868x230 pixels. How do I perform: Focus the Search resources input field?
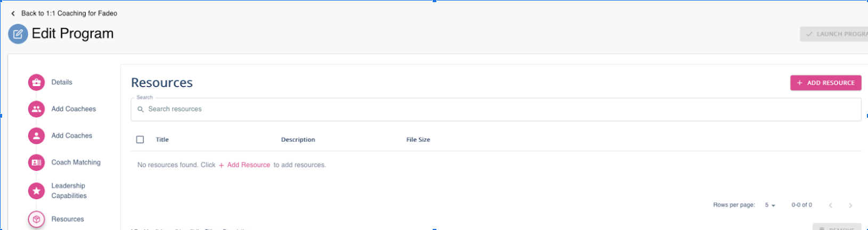496,109
